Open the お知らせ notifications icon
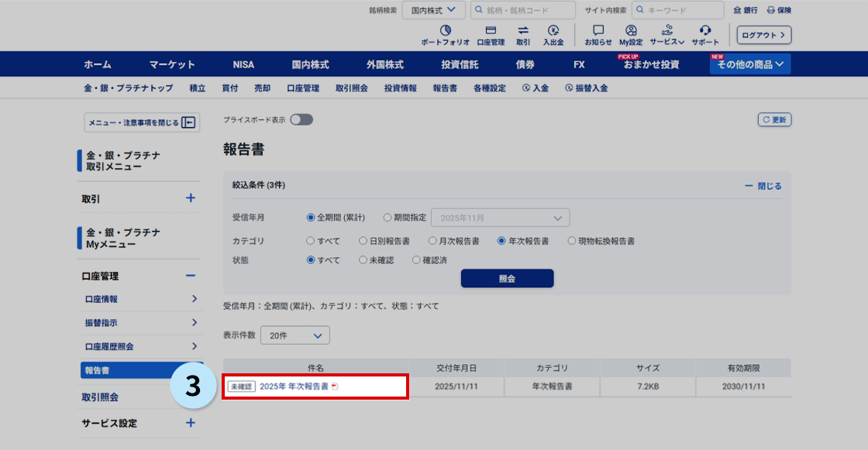The image size is (868, 450). click(598, 30)
